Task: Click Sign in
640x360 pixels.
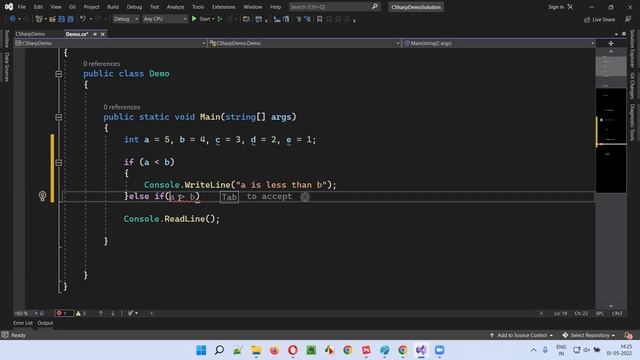Action: click(556, 7)
